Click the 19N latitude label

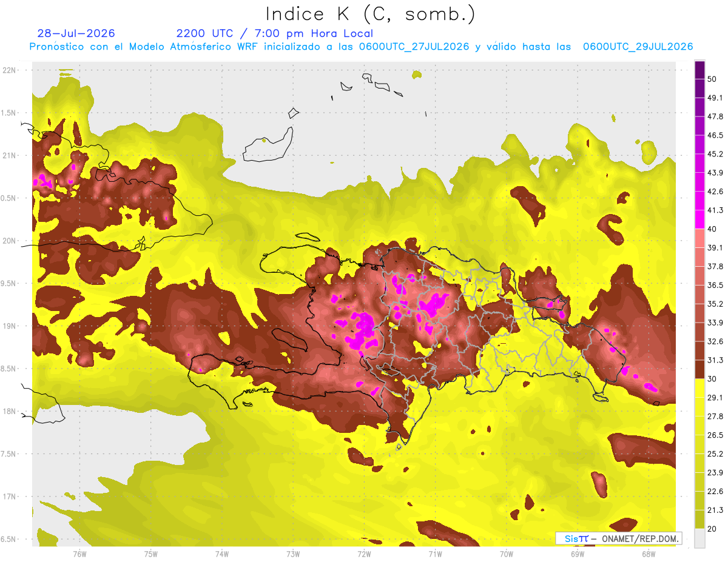point(10,326)
